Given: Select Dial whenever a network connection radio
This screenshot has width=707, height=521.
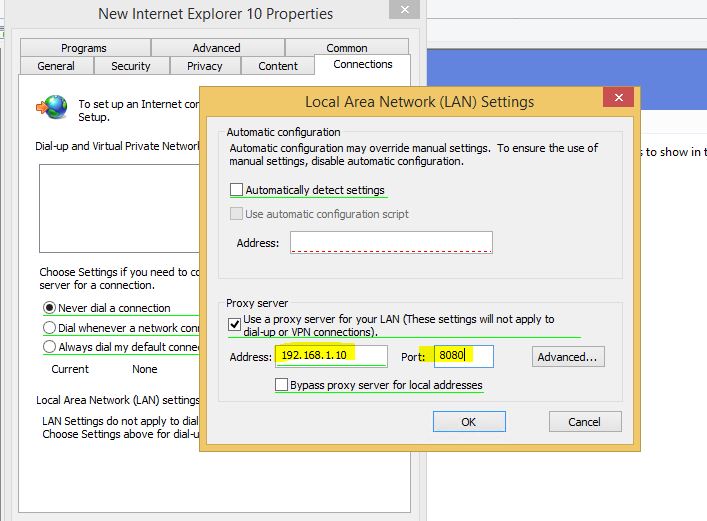Looking at the screenshot, I should coord(49,327).
